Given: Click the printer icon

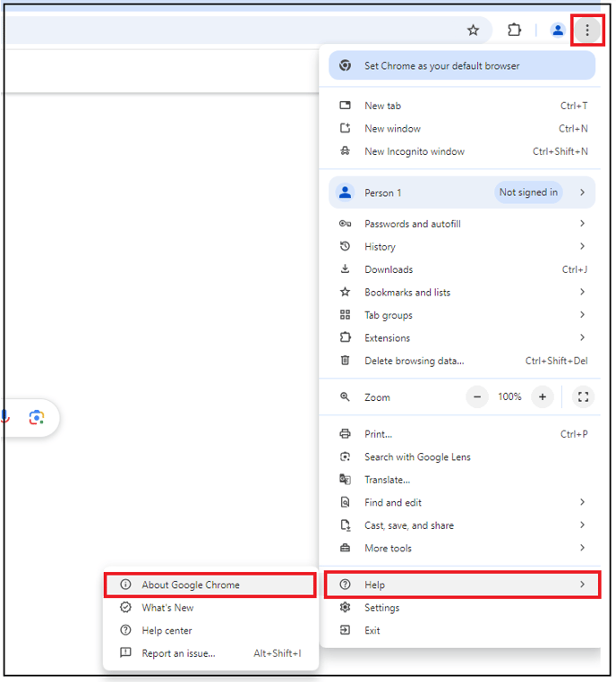Looking at the screenshot, I should pos(345,434).
